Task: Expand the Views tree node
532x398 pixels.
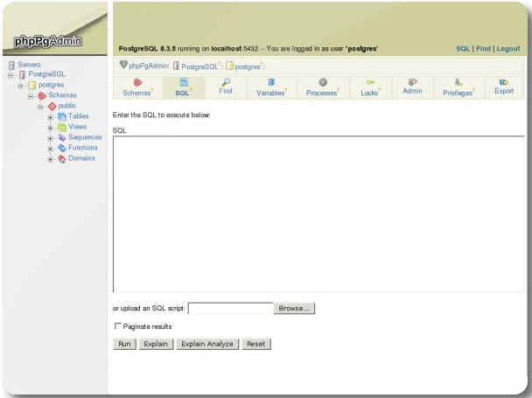Action: pyautogui.click(x=51, y=128)
